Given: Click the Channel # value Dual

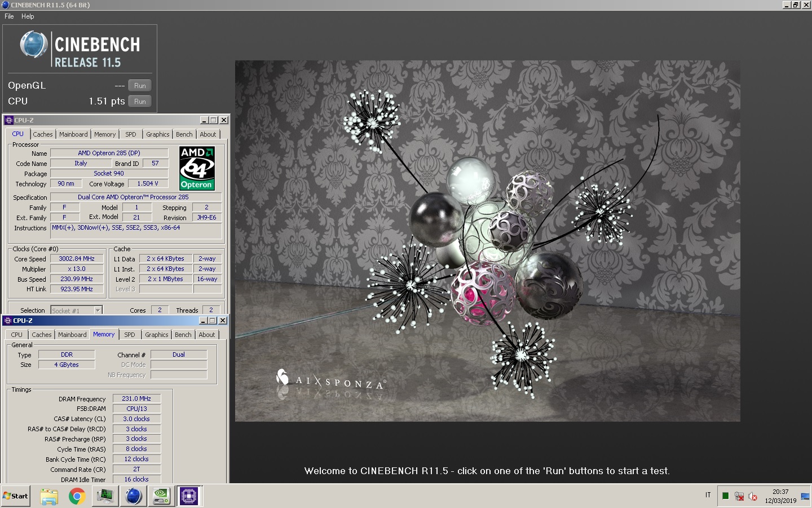Looking at the screenshot, I should tap(179, 354).
